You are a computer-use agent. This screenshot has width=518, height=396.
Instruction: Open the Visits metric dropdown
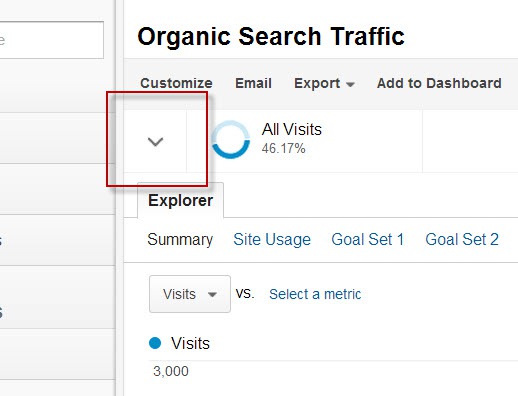tap(190, 294)
